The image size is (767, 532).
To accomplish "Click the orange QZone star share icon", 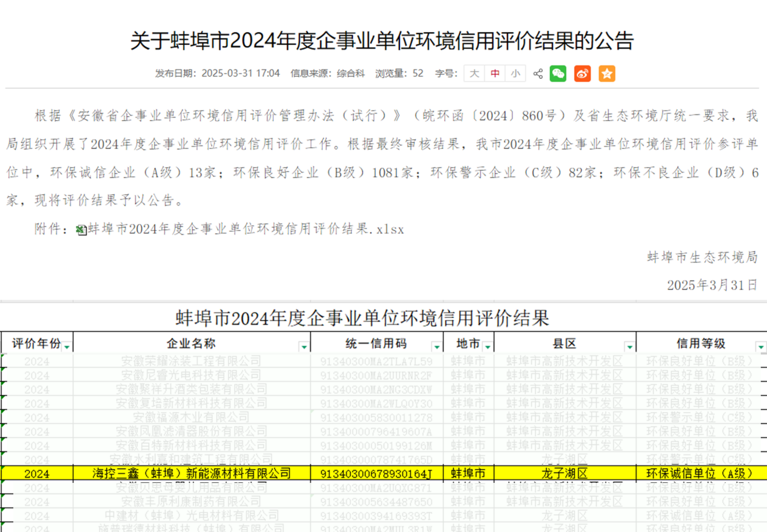I will point(606,74).
